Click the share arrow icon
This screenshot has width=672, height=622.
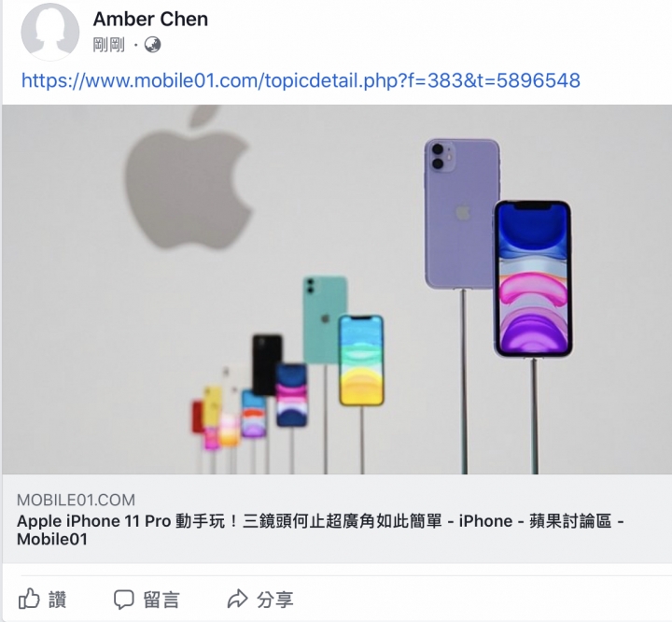tap(237, 600)
